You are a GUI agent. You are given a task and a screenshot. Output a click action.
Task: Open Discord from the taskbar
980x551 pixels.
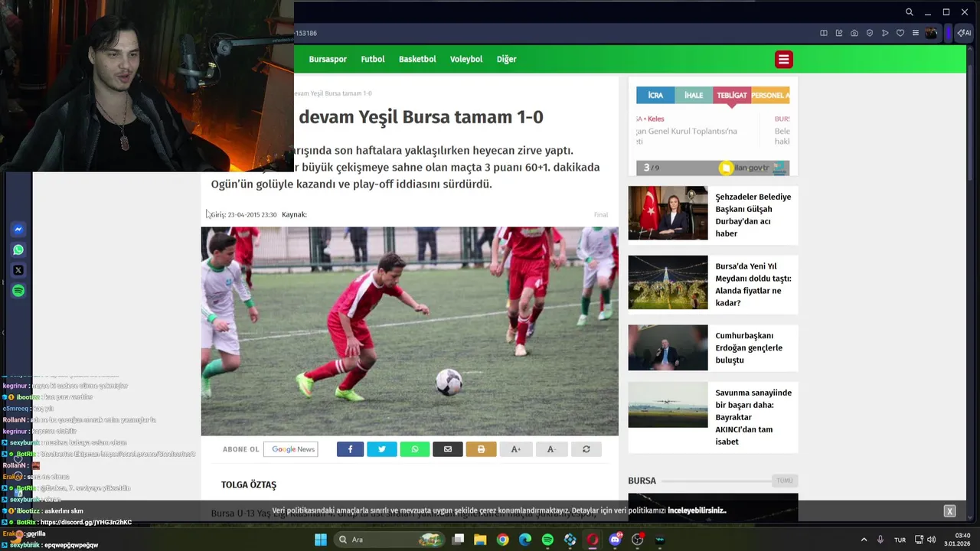(615, 540)
